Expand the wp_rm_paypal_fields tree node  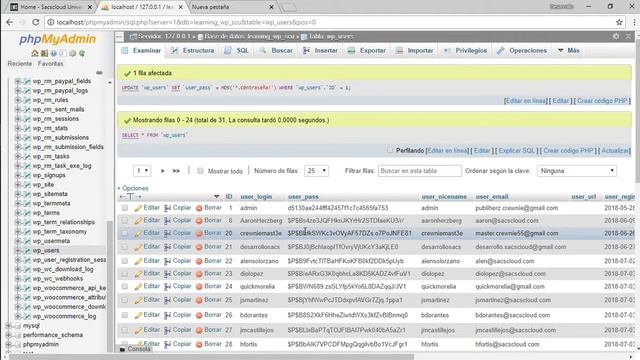click(x=18, y=81)
